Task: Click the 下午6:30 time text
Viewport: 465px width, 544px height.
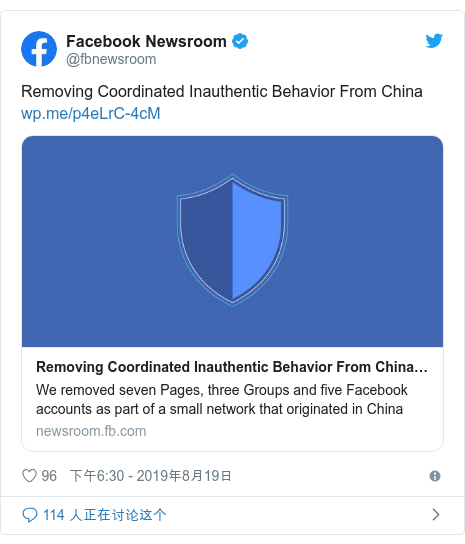Action: 97,476
